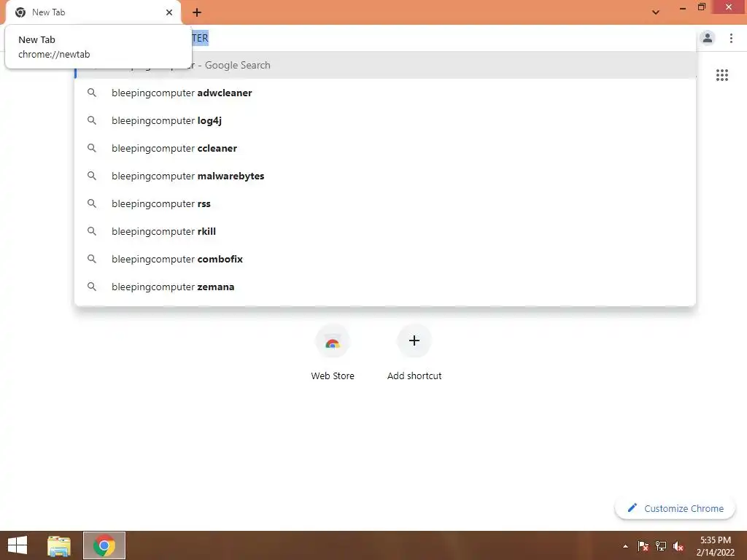
Task: Open the tab search chevron
Action: (656, 12)
